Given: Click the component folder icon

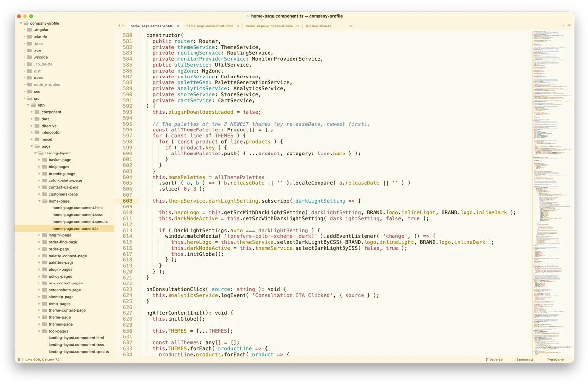Looking at the screenshot, I should click(37, 112).
